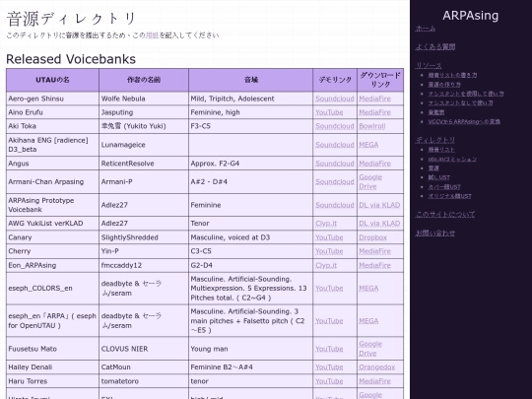Viewport: 532px width, 399px height.
Task: Open the リソース sidebar link
Action: tap(429, 65)
